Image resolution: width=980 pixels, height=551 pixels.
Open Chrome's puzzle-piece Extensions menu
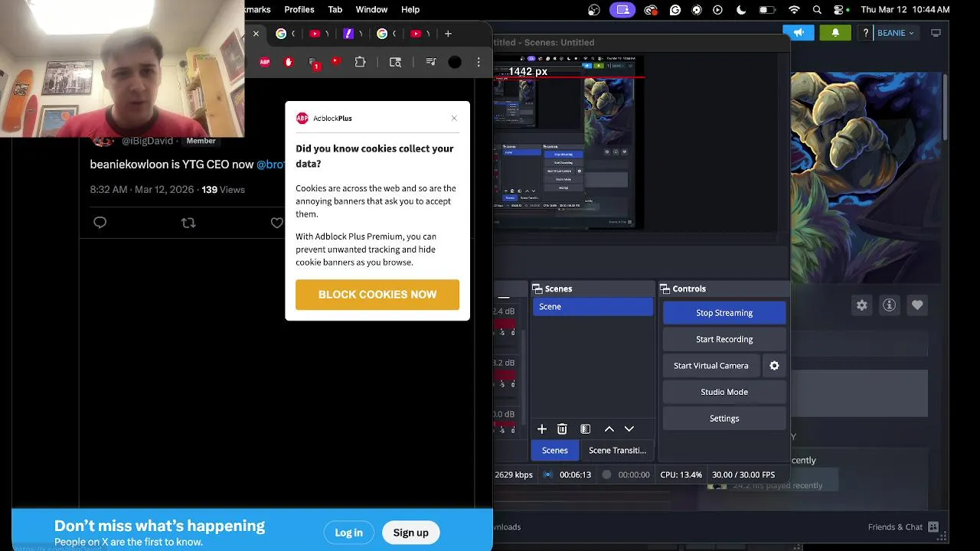tap(360, 62)
